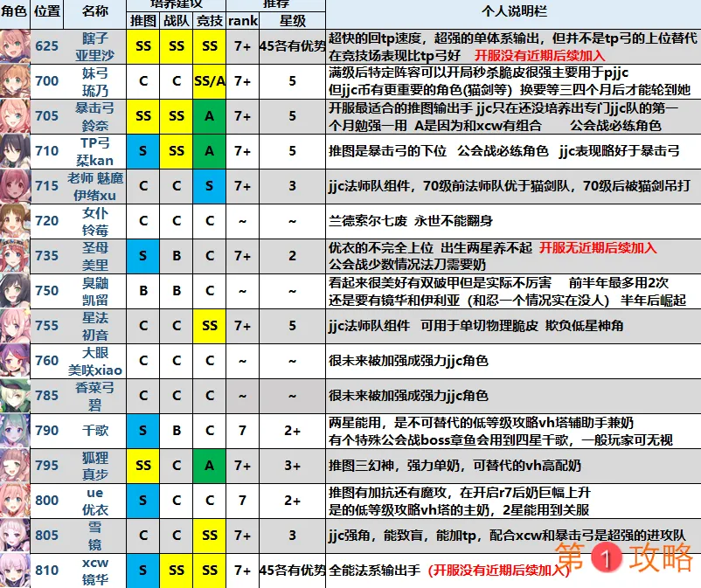Select the 星级 cell 3+ in row 795
Image resolution: width=701 pixels, height=588 pixels.
click(x=293, y=466)
